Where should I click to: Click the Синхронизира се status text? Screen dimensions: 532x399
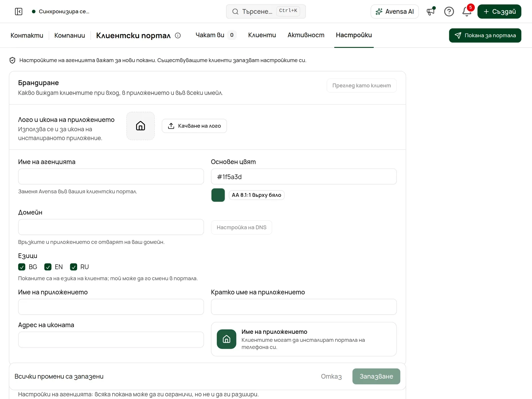[x=64, y=12]
